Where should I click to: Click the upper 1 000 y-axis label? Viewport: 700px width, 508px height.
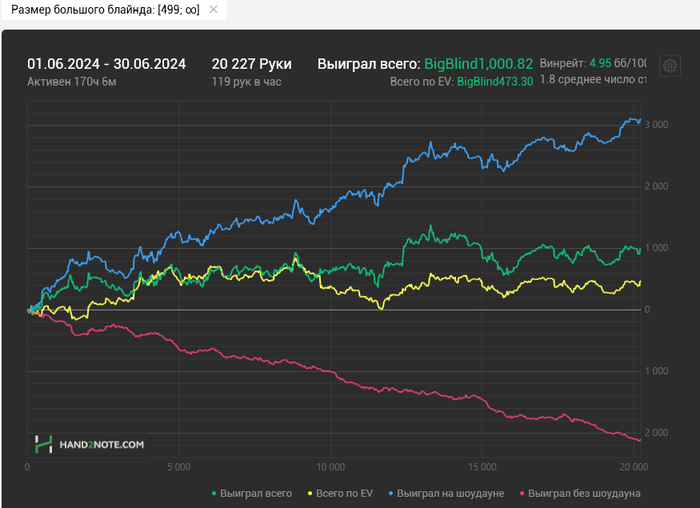(656, 248)
